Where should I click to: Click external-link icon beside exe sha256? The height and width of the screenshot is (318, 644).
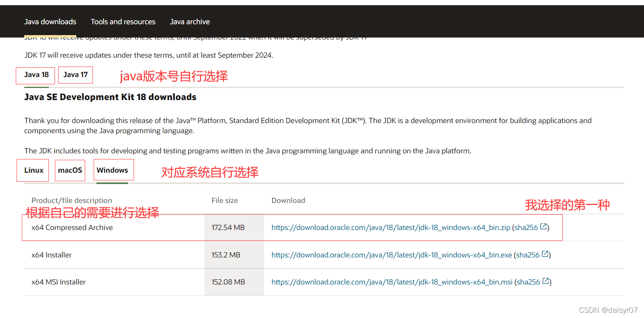(x=545, y=254)
